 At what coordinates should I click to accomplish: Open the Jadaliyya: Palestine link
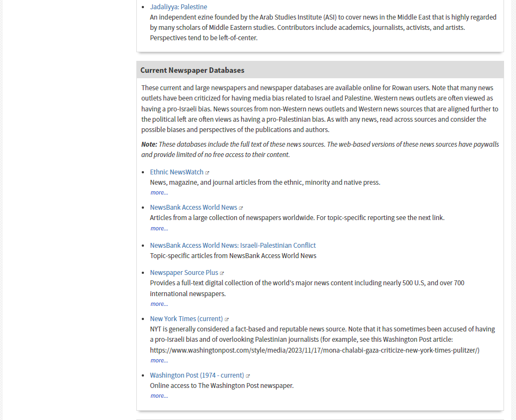coord(178,7)
